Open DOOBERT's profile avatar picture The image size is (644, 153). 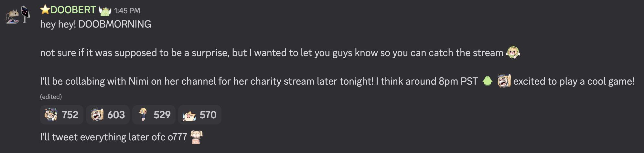pyautogui.click(x=17, y=15)
